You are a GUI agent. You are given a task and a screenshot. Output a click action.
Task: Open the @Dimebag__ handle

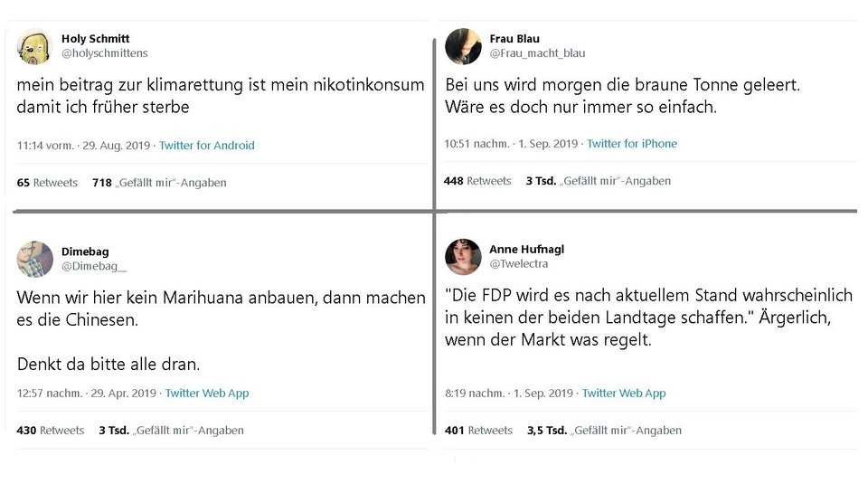93,266
